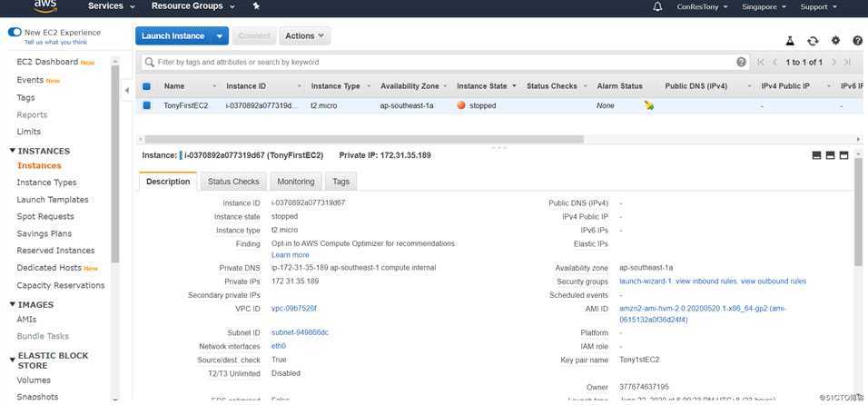The height and width of the screenshot is (405, 868).
Task: Open Events in the sidebar
Action: coord(30,80)
